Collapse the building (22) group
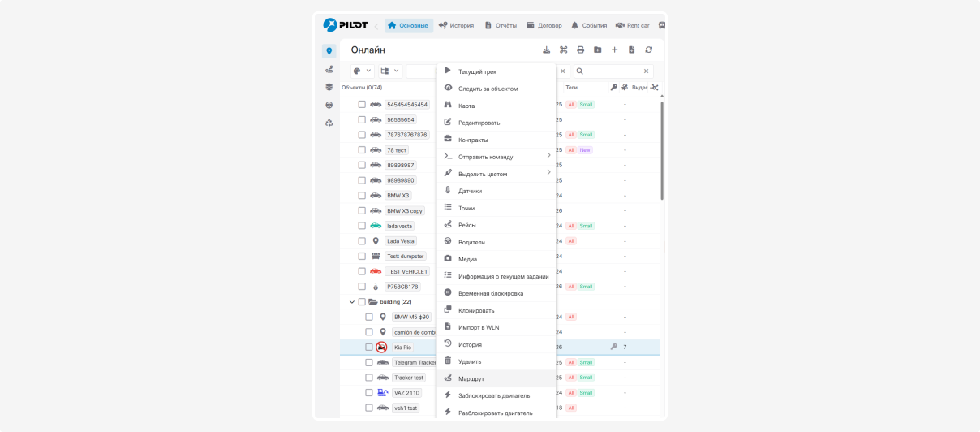 click(x=351, y=302)
